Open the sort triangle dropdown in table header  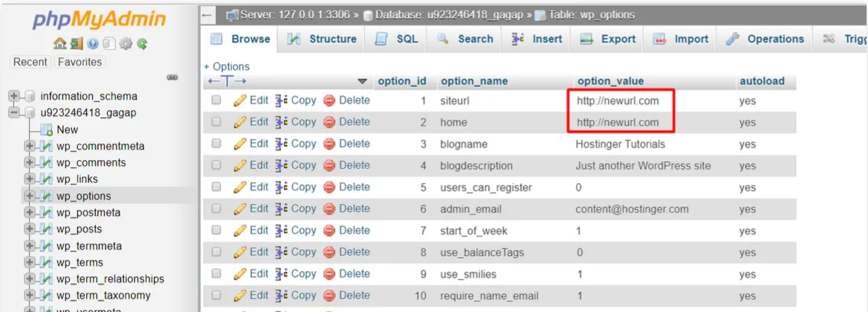pyautogui.click(x=362, y=81)
